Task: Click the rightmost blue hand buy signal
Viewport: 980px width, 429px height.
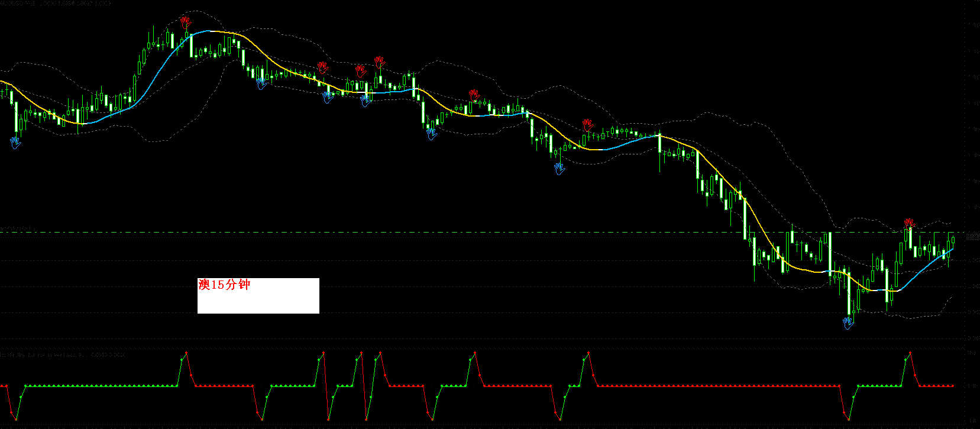Action: pos(849,322)
